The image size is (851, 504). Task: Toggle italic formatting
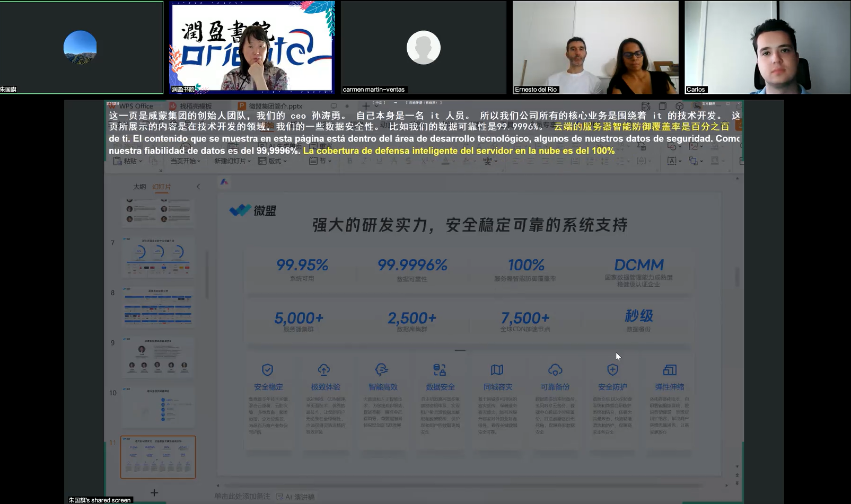(365, 161)
